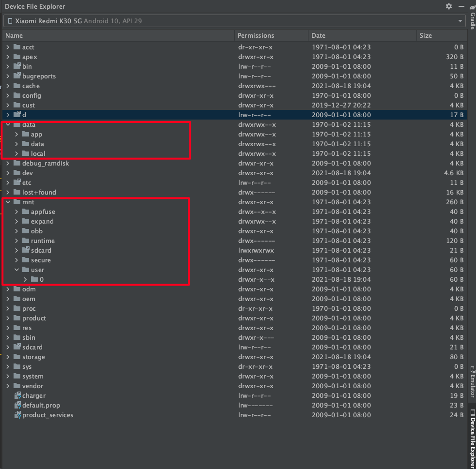Expand the apex folder
Image resolution: width=476 pixels, height=469 pixels.
(8, 57)
